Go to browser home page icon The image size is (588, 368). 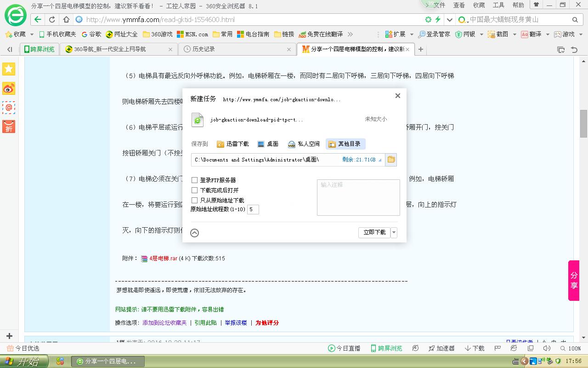pos(66,19)
